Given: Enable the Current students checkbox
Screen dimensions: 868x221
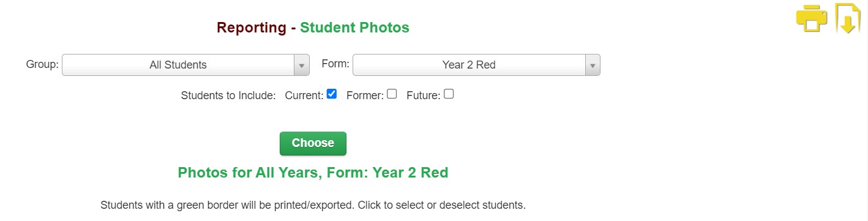Looking at the screenshot, I should pyautogui.click(x=332, y=94).
